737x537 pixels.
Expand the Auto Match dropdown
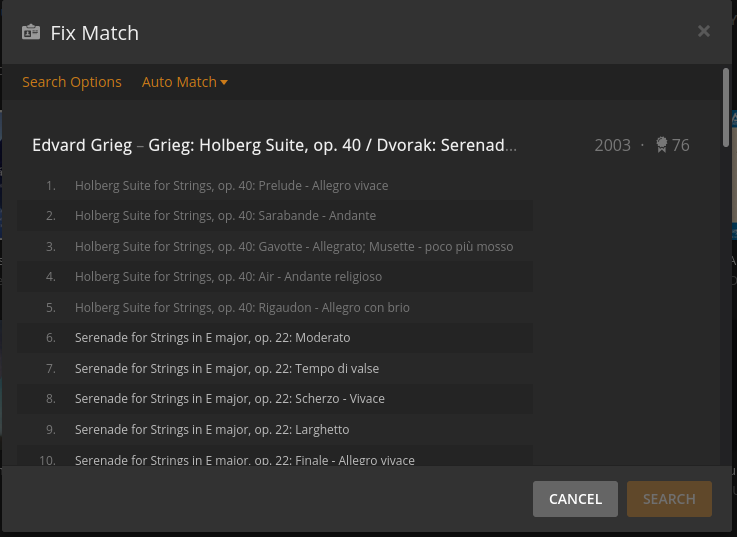185,82
